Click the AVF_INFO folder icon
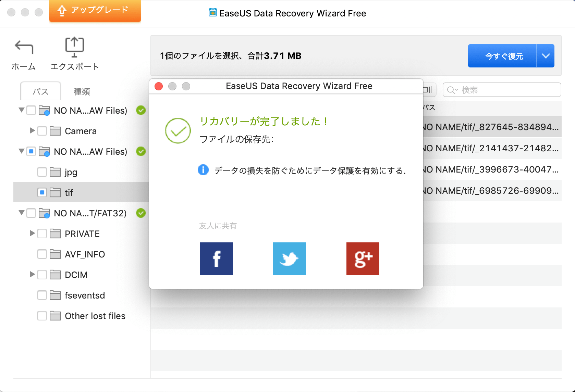 55,254
